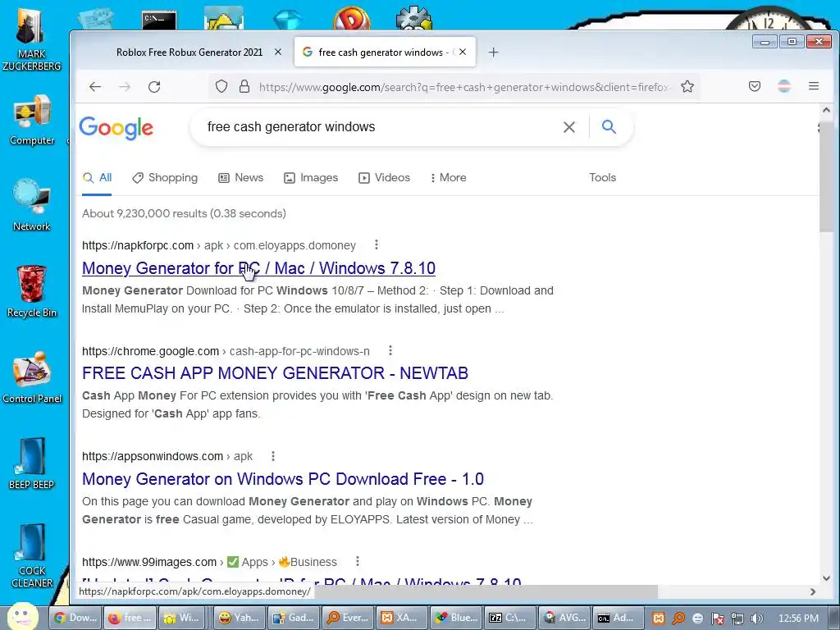Click the https://appsonwindows.com breadcrumb URL
The image size is (840, 630).
pyautogui.click(x=153, y=456)
